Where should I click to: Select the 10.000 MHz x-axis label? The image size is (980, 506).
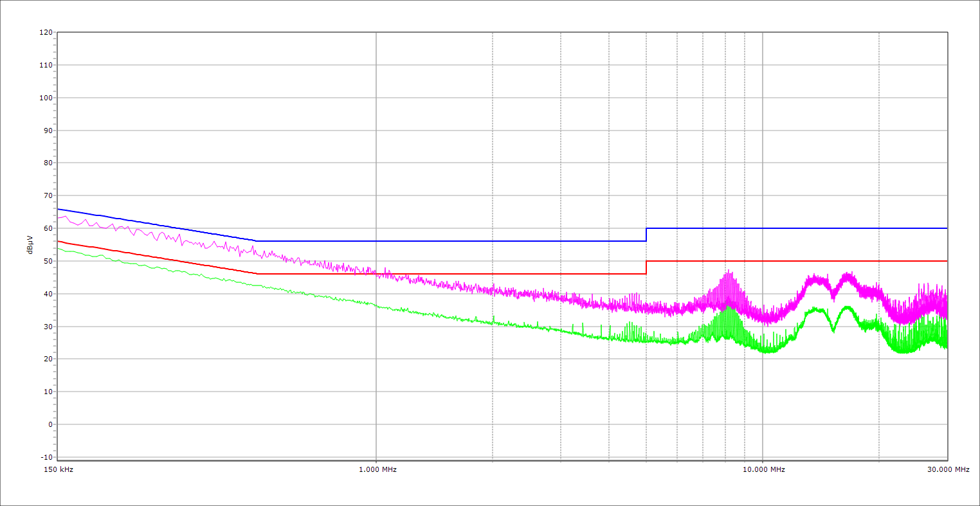coord(764,469)
